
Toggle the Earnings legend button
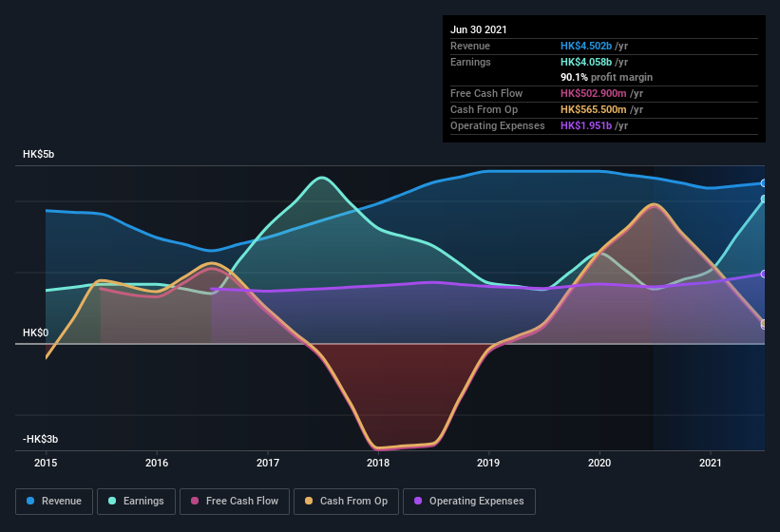[x=136, y=502]
